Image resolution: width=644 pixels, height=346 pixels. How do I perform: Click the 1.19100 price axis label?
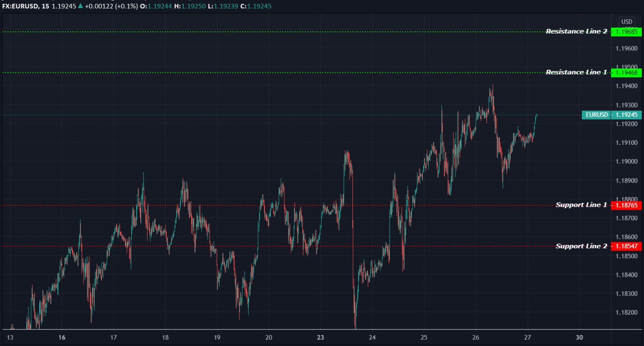[627, 143]
